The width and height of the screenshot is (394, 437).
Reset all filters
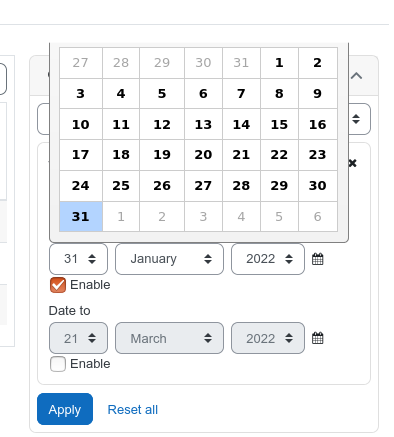[133, 410]
